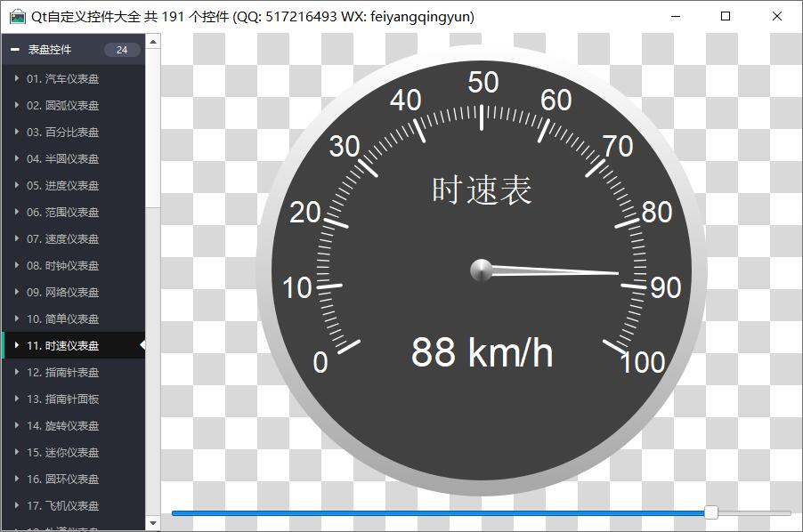Switch to 10. 简单仪表盘

(62, 318)
